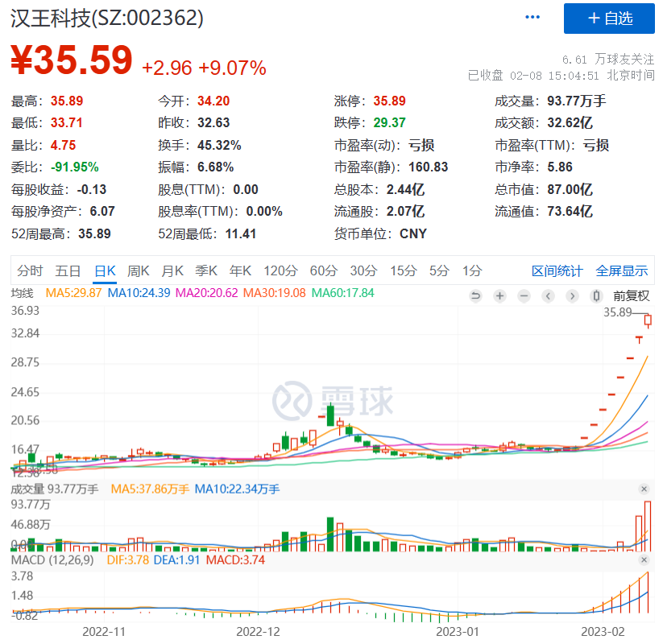Open the three-dot more options menu
Image resolution: width=663 pixels, height=644 pixels.
click(532, 18)
